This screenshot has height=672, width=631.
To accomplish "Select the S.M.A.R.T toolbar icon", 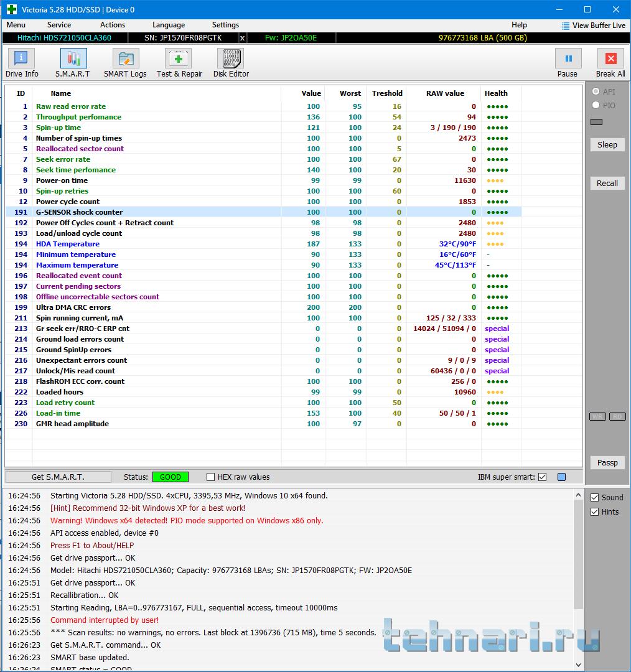I will [x=73, y=58].
